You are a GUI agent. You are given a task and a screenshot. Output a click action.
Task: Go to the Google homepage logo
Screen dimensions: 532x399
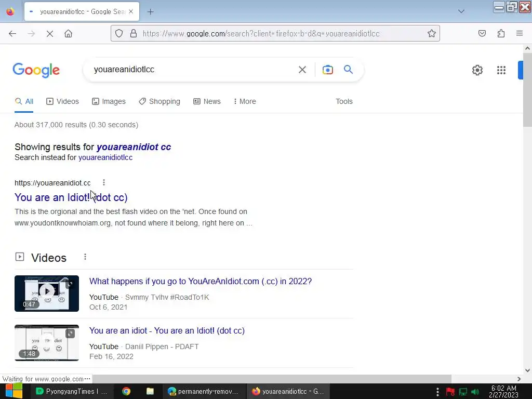click(36, 70)
